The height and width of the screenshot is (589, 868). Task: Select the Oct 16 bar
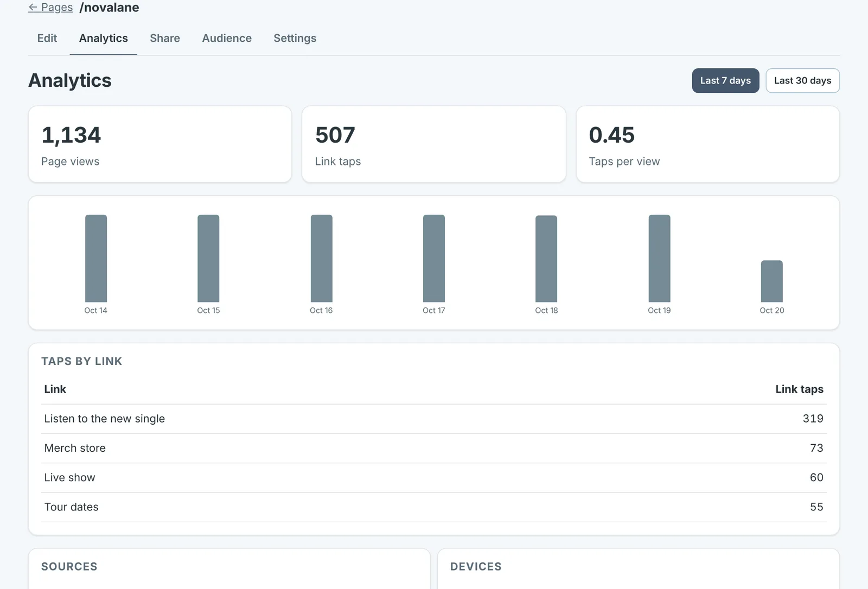(x=321, y=258)
